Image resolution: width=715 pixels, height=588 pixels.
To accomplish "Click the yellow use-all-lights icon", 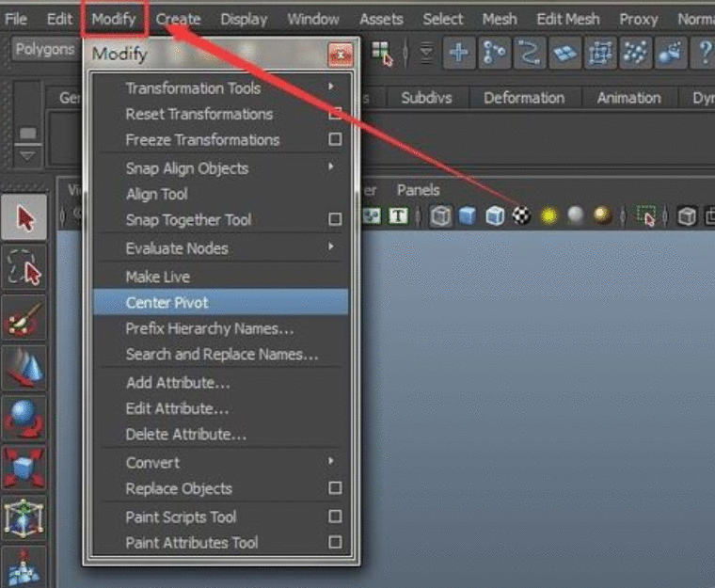I will coord(548,216).
